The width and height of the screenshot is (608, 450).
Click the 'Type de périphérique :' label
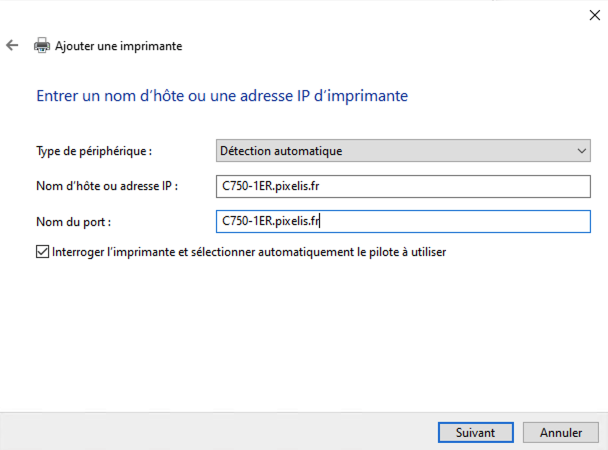tap(94, 151)
